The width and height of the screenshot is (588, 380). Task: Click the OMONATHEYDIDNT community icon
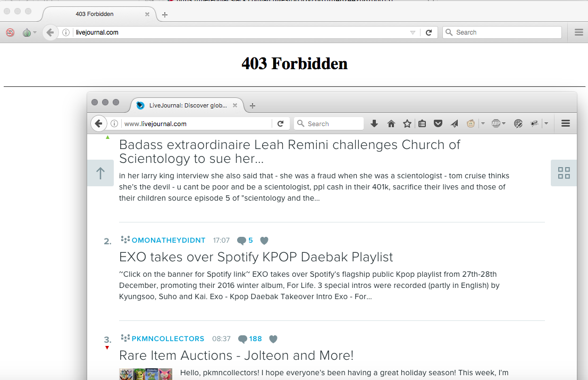pos(125,239)
